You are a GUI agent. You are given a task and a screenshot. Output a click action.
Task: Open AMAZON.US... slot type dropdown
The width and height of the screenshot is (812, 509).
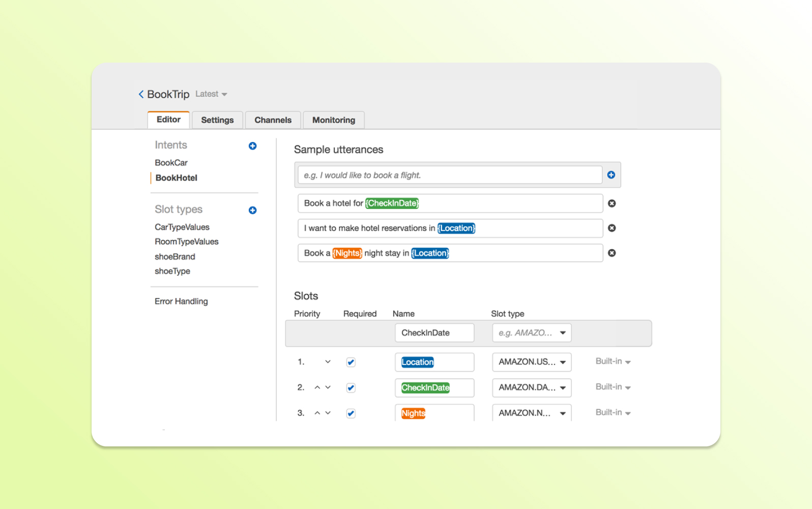point(532,362)
